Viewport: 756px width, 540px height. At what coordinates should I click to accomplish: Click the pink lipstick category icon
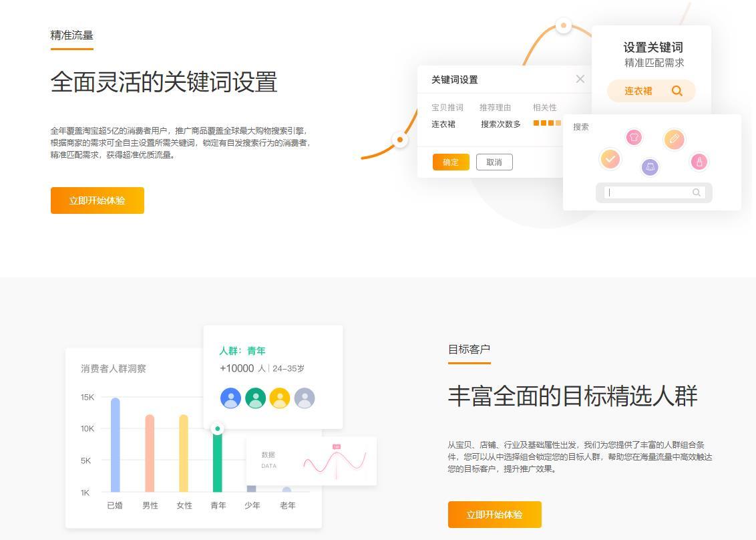tap(699, 162)
